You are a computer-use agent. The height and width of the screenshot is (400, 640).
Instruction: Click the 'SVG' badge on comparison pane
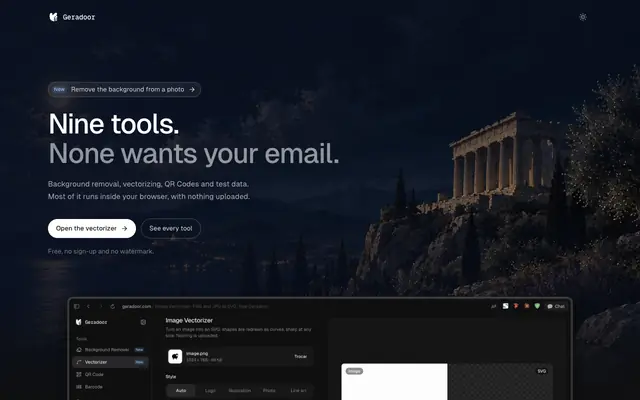(542, 371)
